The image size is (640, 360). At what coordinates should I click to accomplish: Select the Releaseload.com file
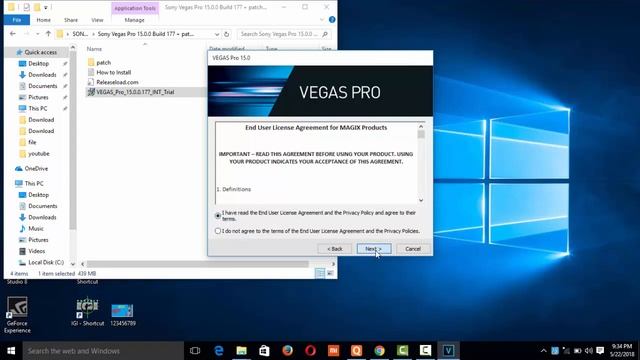tap(117, 82)
